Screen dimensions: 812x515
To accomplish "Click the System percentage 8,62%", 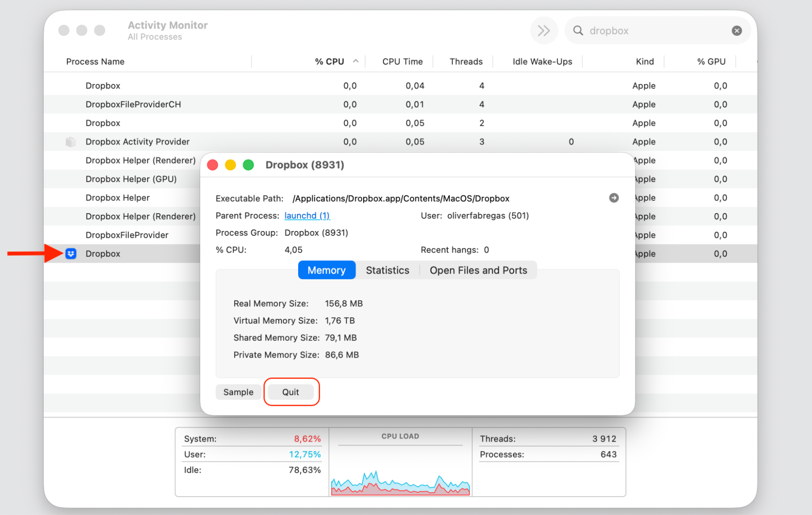I will pos(307,439).
